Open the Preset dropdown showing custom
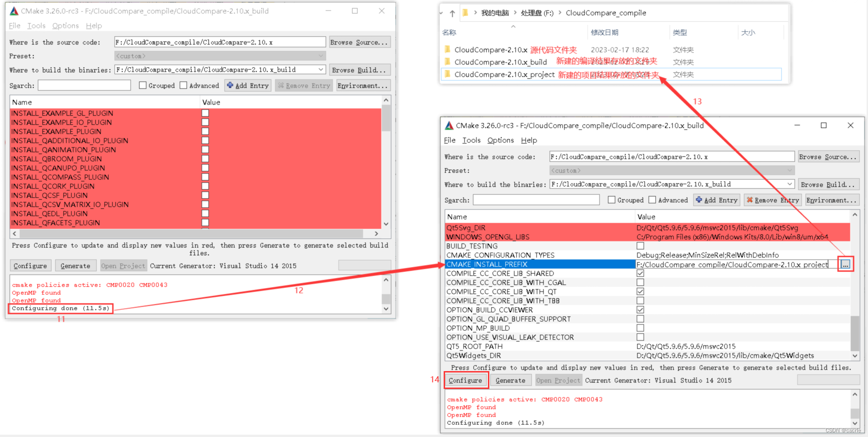The width and height of the screenshot is (868, 437). tap(320, 56)
